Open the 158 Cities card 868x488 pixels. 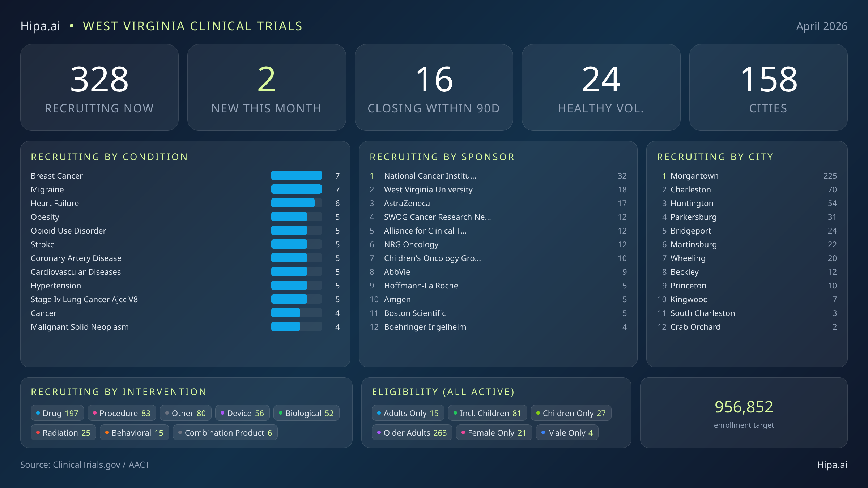pos(768,87)
